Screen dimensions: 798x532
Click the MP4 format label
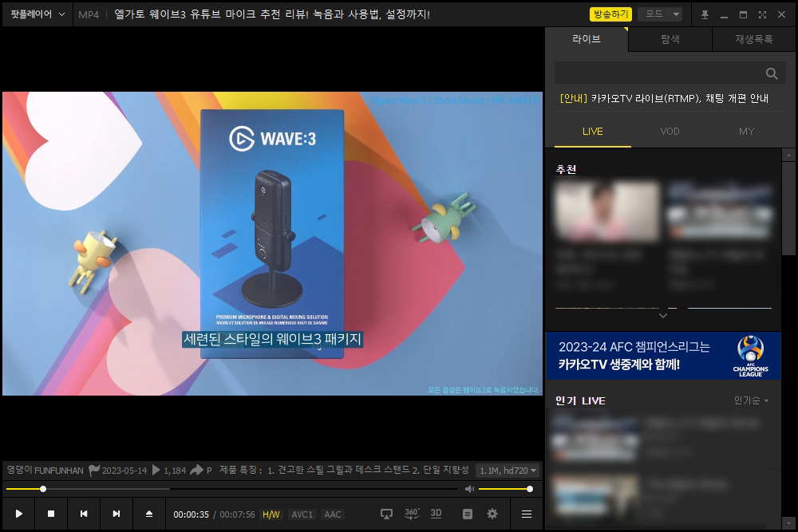(89, 14)
